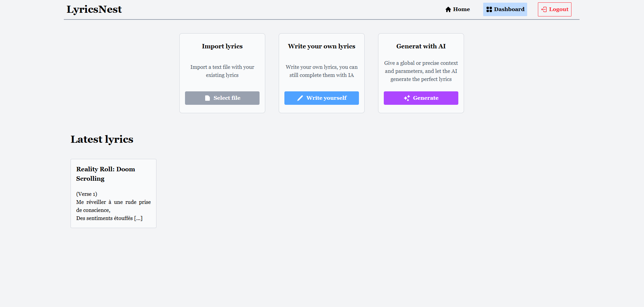
Task: Click the Latest lyrics section heading
Action: (x=102, y=139)
